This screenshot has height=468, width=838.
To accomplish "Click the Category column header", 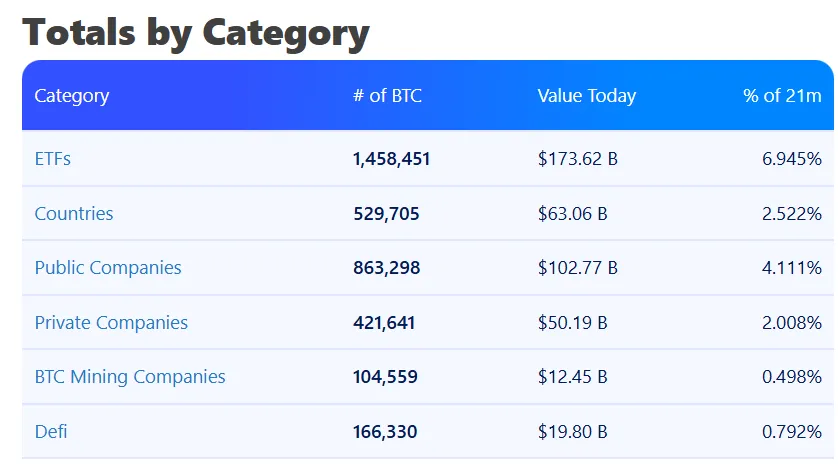I will (72, 96).
